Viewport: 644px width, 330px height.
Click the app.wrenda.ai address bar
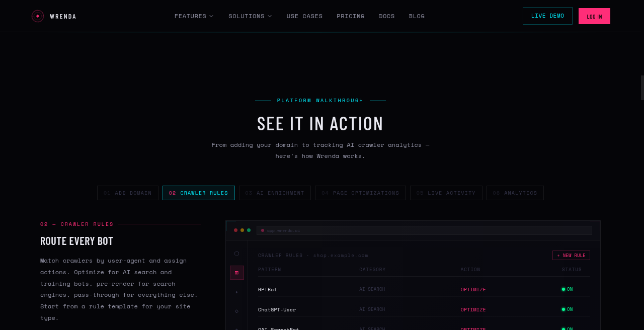(x=424, y=230)
